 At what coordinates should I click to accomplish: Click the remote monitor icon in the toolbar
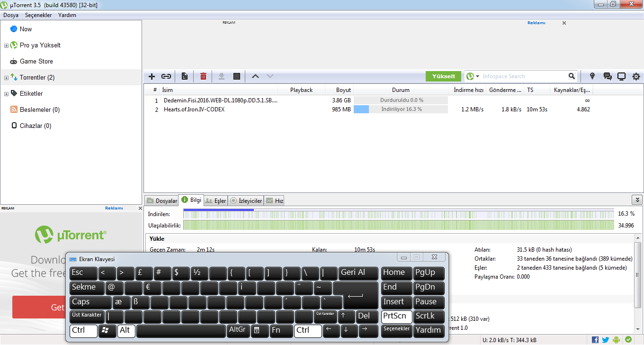tap(621, 76)
